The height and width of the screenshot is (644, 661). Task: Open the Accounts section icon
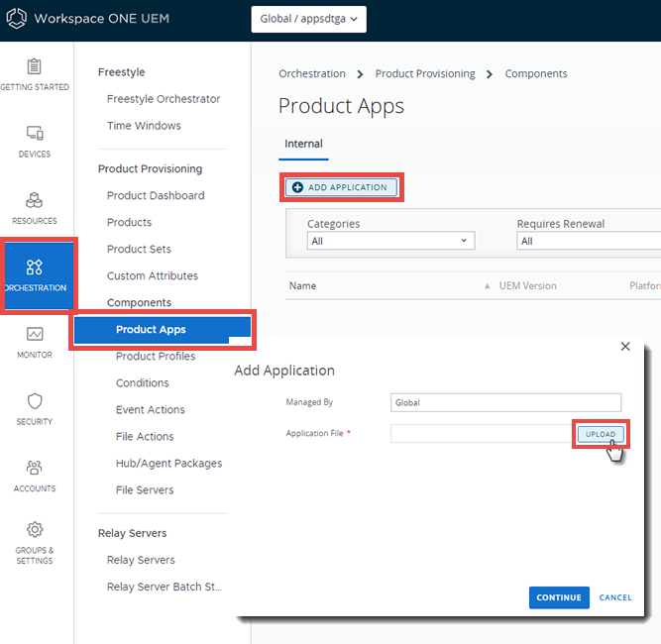pyautogui.click(x=35, y=468)
